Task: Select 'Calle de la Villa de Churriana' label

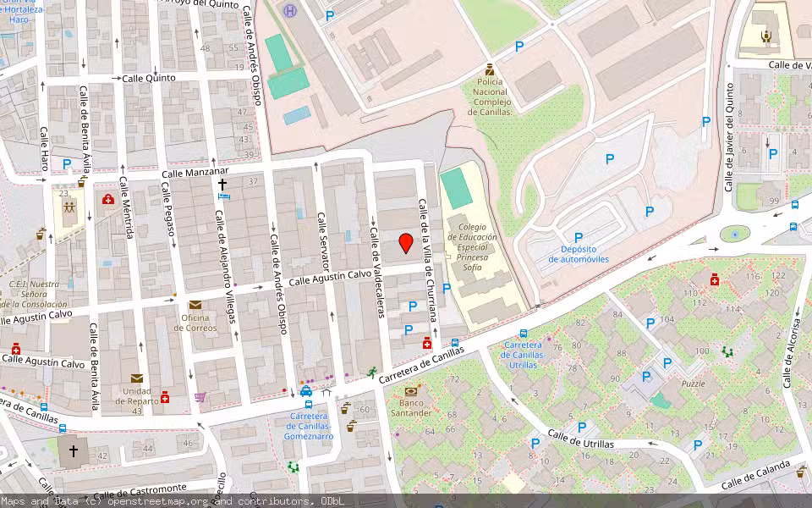Action: coord(429,261)
